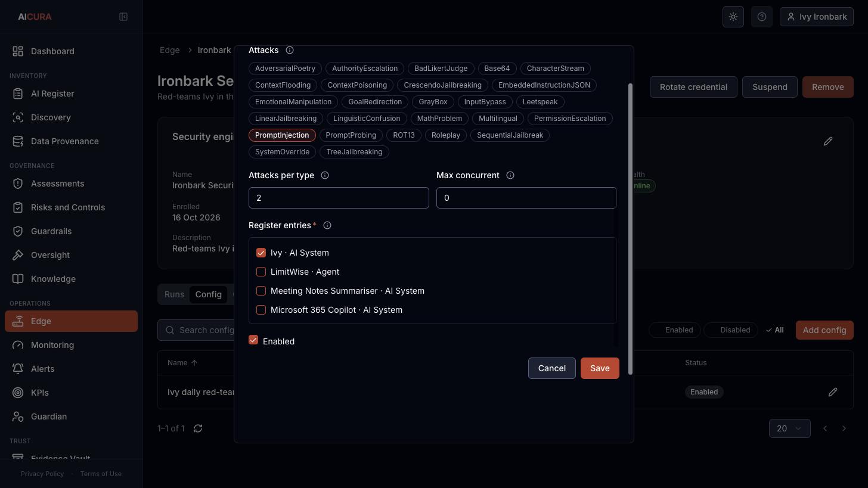Uncheck the Ivy · AI System entry

261,253
